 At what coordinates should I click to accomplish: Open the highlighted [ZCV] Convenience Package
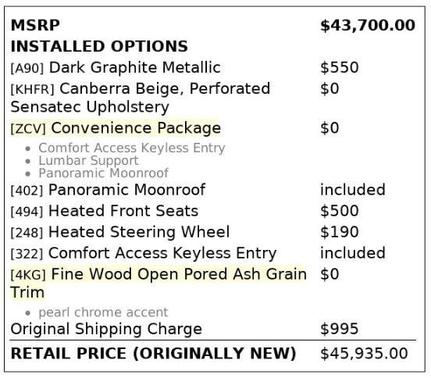point(116,128)
